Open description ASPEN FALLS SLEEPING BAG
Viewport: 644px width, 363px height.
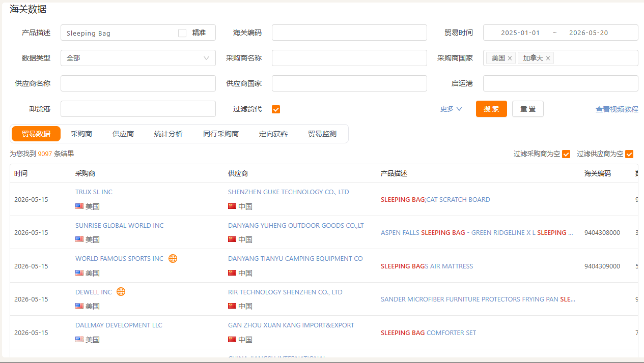[477, 233]
